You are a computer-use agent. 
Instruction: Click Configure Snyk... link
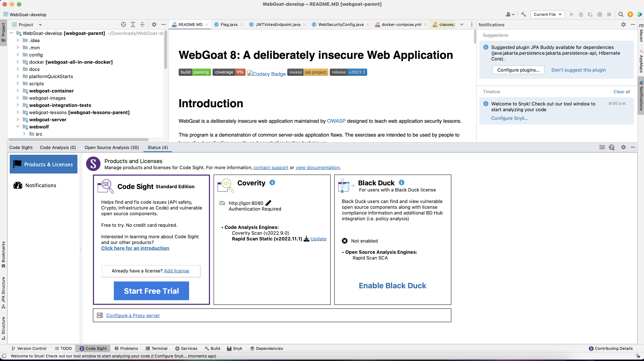[x=509, y=118]
